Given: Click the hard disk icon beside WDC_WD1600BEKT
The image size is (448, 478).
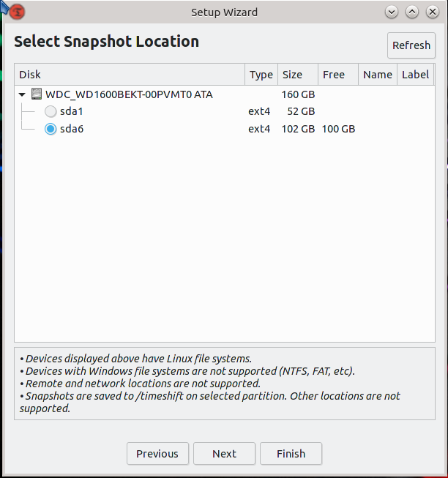Looking at the screenshot, I should (37, 94).
